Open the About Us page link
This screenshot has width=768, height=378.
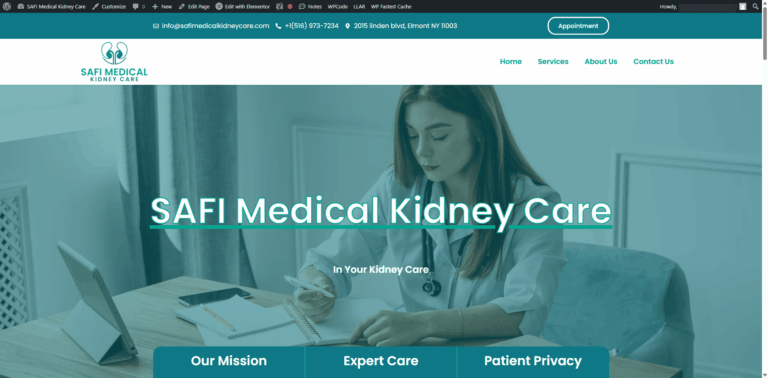click(600, 61)
